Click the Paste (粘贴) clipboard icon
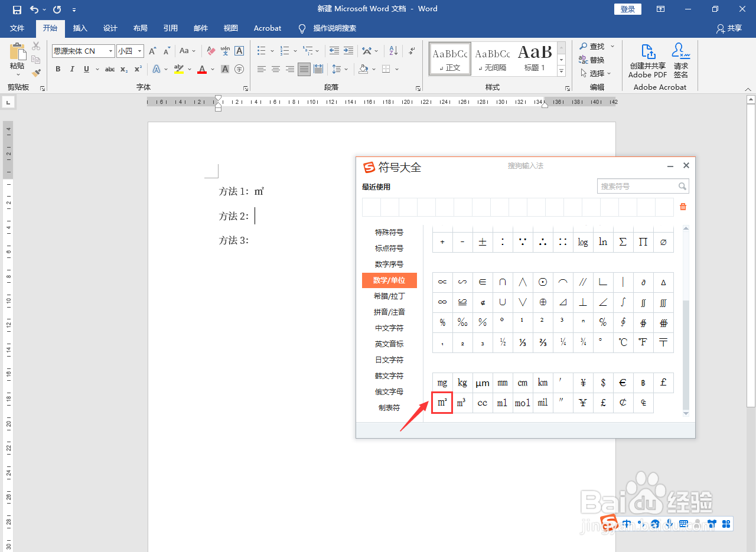Image resolution: width=756 pixels, height=552 pixels. click(18, 51)
